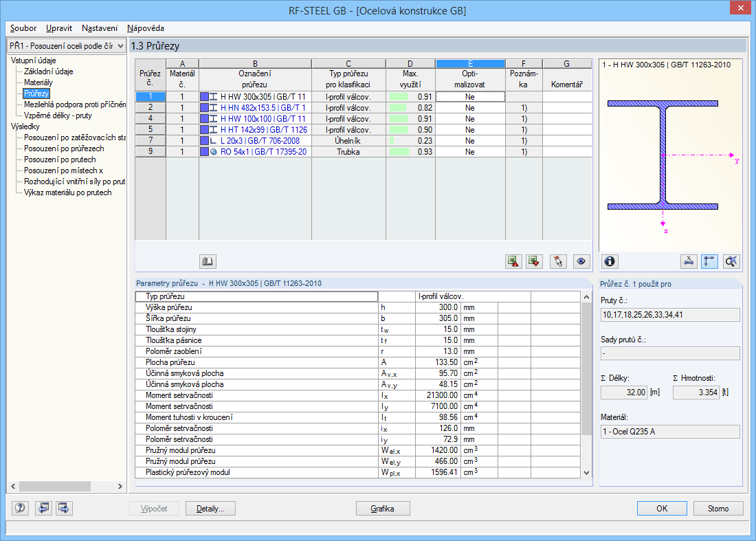Toggle the principal axes icon under preview
Viewport: 756px width, 541px height.
[x=709, y=261]
